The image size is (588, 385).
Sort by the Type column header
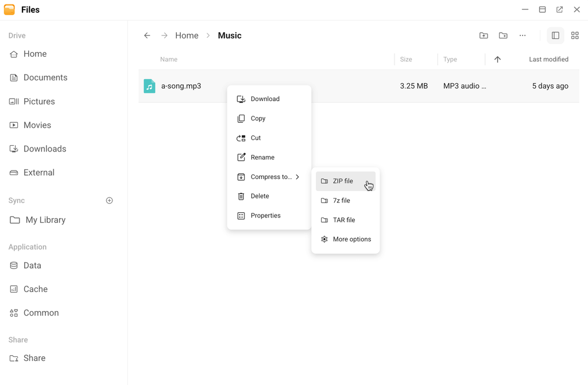(x=450, y=59)
